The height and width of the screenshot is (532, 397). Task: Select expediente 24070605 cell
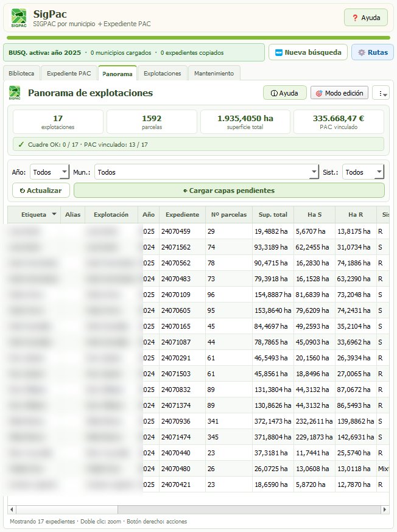click(x=182, y=310)
